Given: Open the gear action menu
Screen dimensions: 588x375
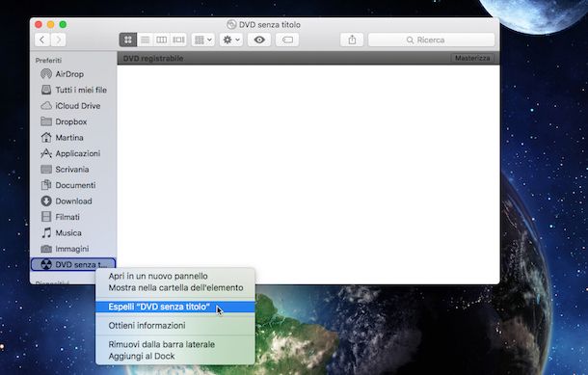Looking at the screenshot, I should [231, 40].
